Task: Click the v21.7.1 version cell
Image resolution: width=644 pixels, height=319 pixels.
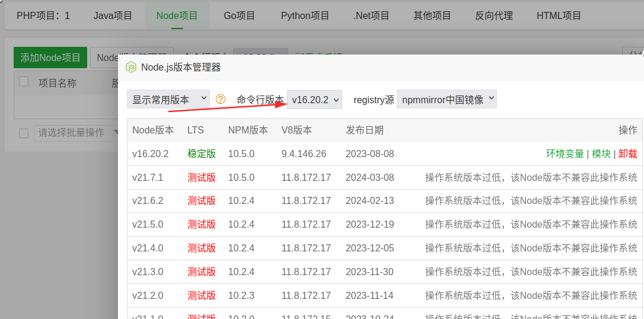Action: 148,178
